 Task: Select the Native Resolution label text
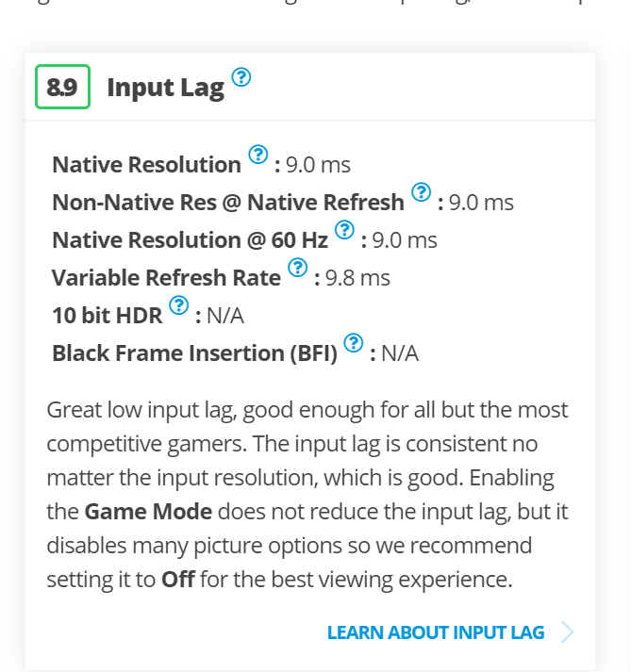(x=146, y=165)
